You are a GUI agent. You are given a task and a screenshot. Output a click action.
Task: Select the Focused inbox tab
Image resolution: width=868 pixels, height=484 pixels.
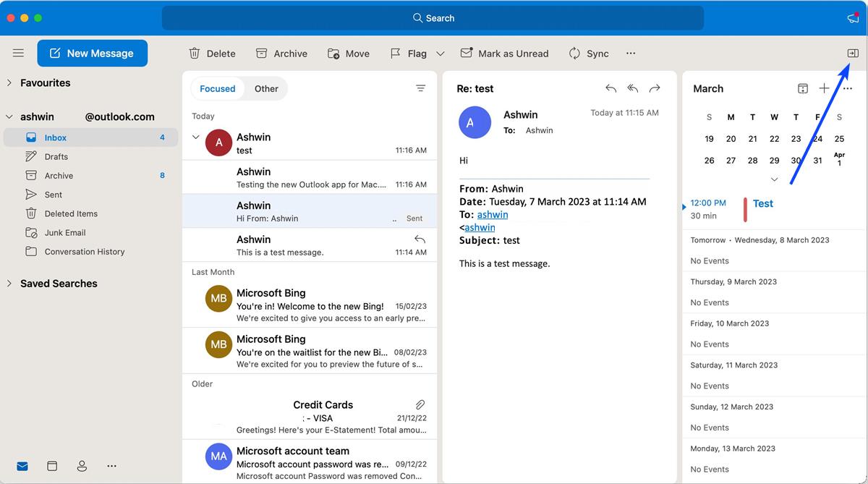217,88
